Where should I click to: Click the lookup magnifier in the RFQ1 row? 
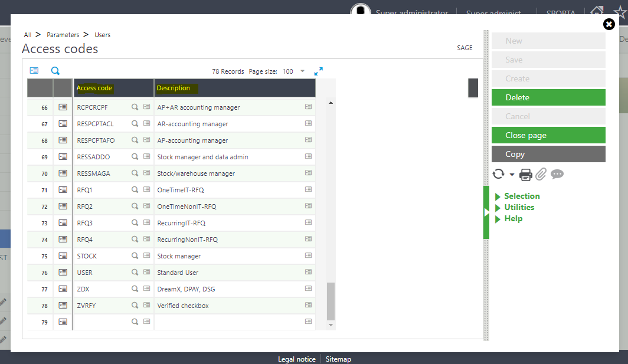click(135, 190)
